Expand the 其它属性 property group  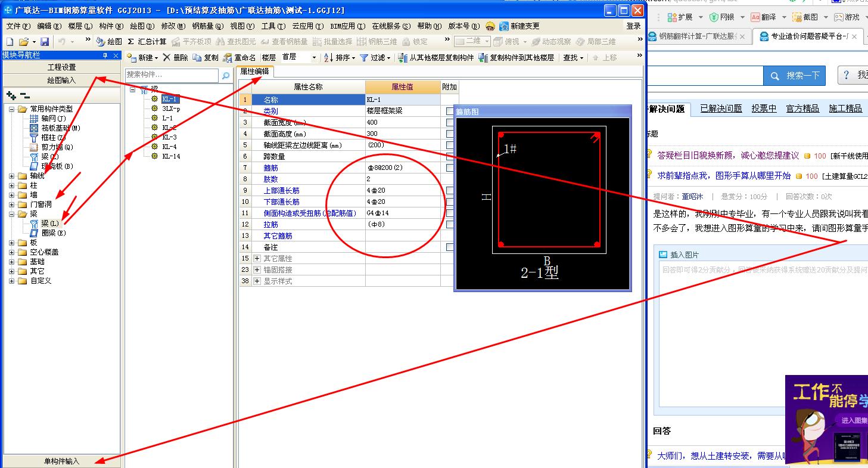(x=257, y=258)
